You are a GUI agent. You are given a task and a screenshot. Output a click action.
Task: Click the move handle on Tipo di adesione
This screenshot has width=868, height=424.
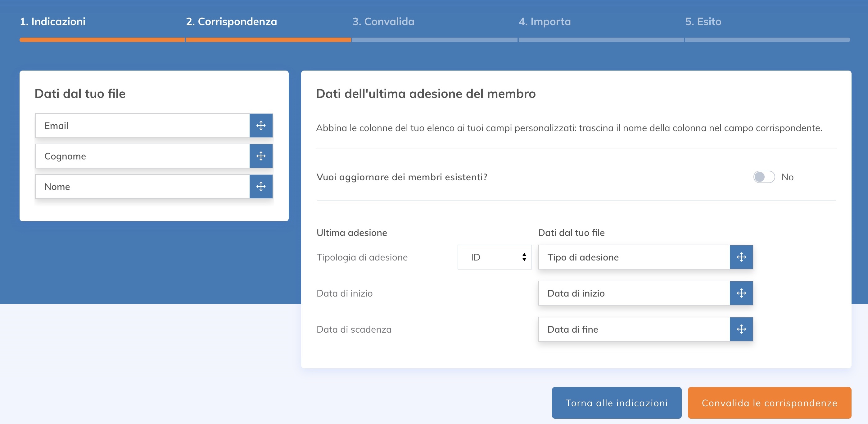point(741,257)
